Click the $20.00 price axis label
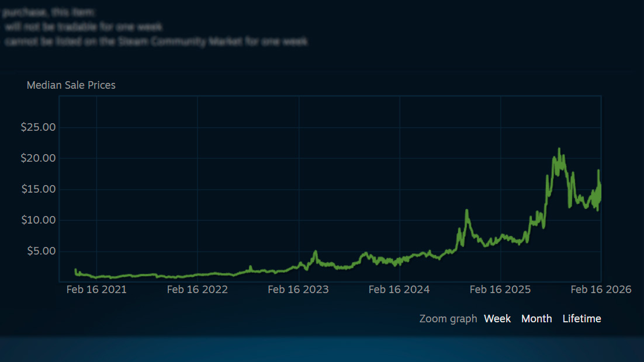 click(38, 158)
